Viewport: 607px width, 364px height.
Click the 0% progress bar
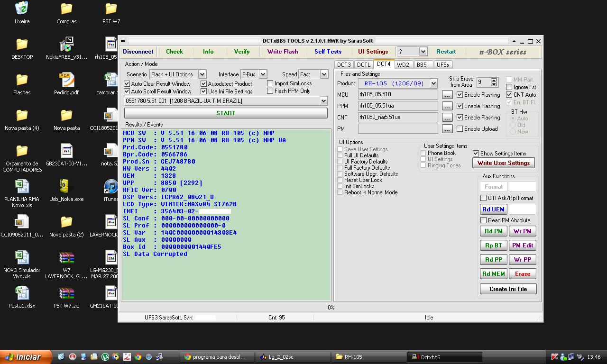(331, 307)
